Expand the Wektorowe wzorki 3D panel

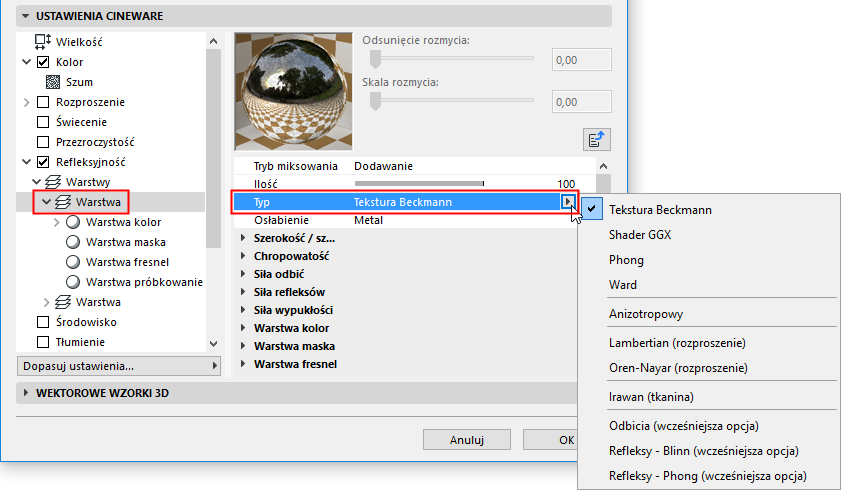tap(25, 393)
